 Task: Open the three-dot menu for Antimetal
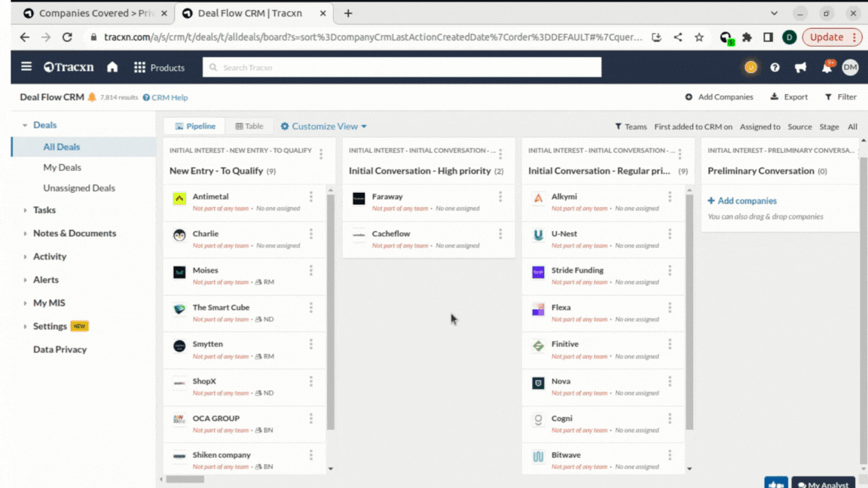310,197
